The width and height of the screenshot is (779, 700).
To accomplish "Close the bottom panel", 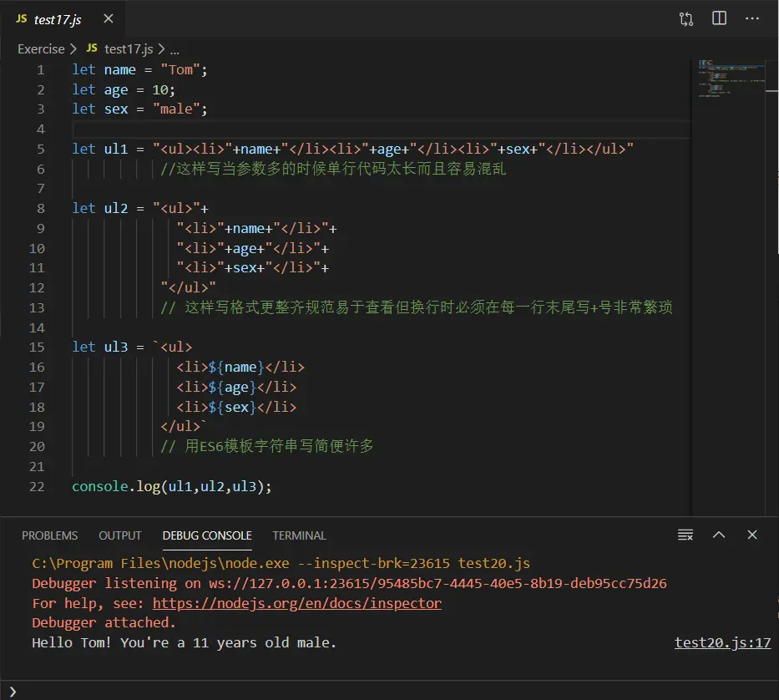I will (x=752, y=535).
